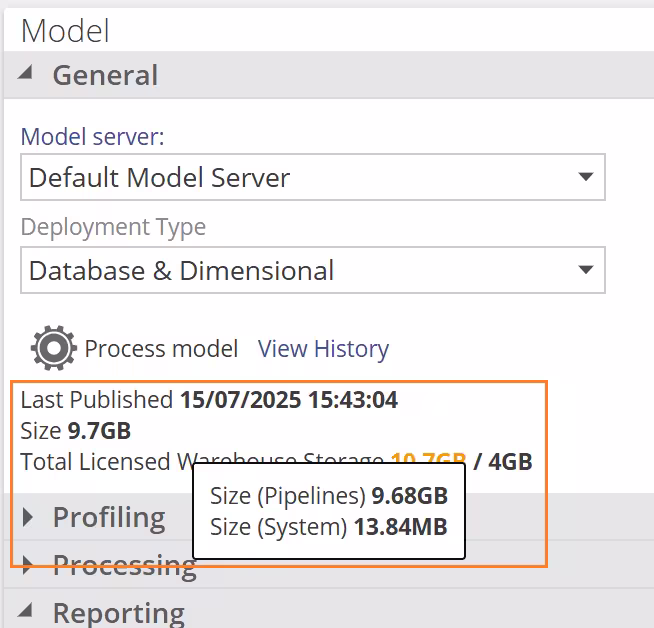Image resolution: width=654 pixels, height=628 pixels.
Task: Click the Size 9.7GB value
Action: click(98, 431)
